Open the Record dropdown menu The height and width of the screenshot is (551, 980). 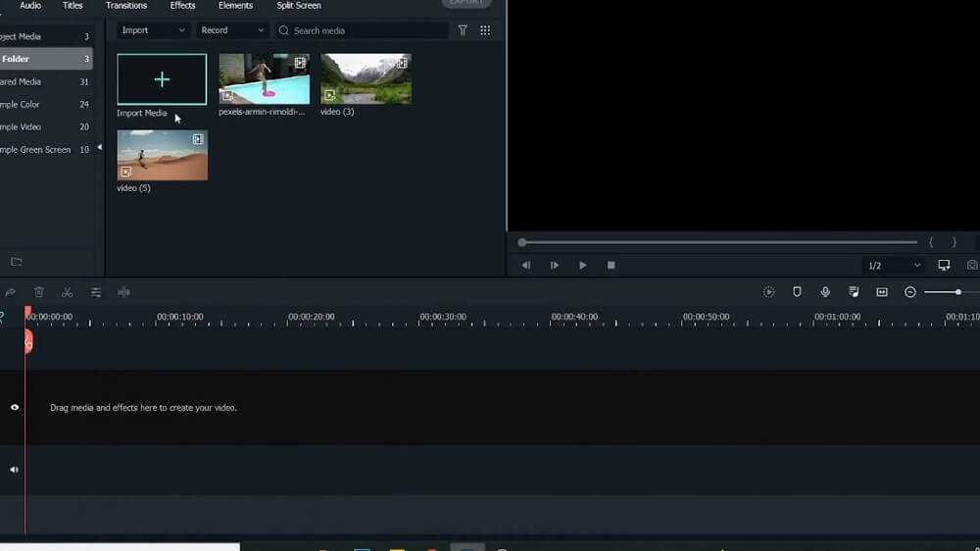pos(232,30)
